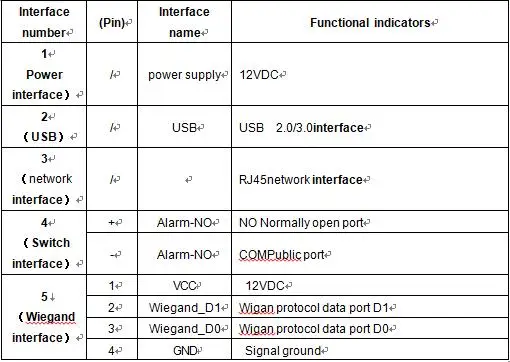Click the '5 (Wiegand interface)' cell
Viewport: 510px width, 362px height.
tap(44, 317)
